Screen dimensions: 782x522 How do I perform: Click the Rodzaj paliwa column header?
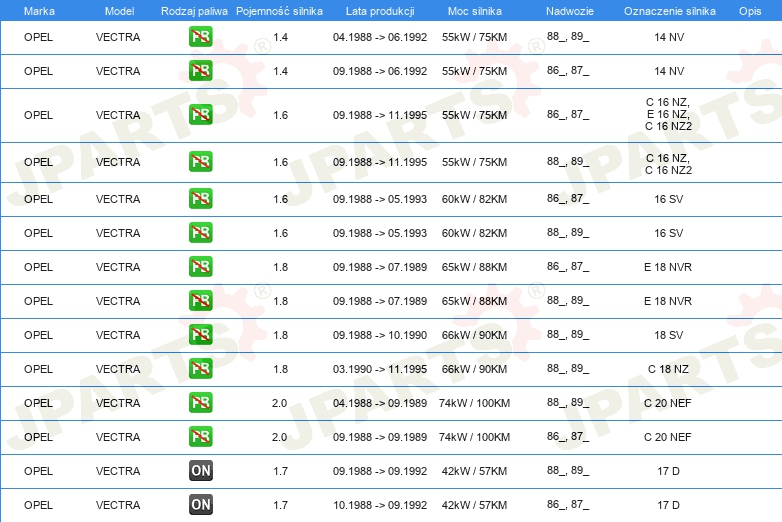pyautogui.click(x=194, y=11)
